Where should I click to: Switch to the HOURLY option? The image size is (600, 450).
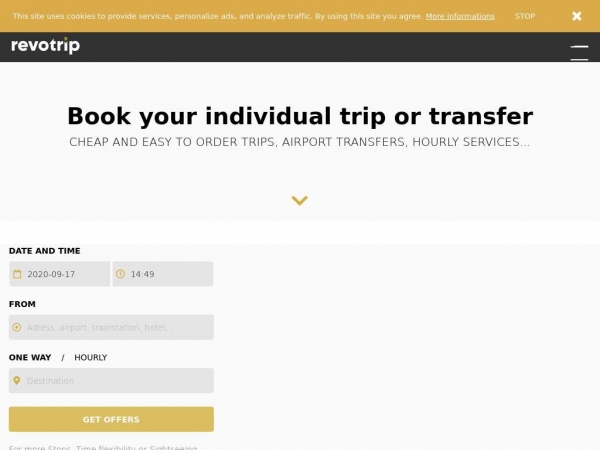[91, 357]
